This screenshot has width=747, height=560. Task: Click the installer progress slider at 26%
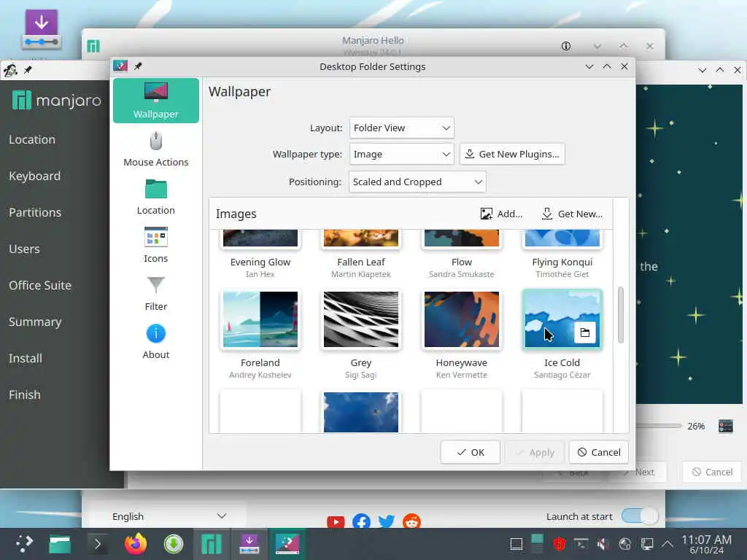tap(659, 426)
